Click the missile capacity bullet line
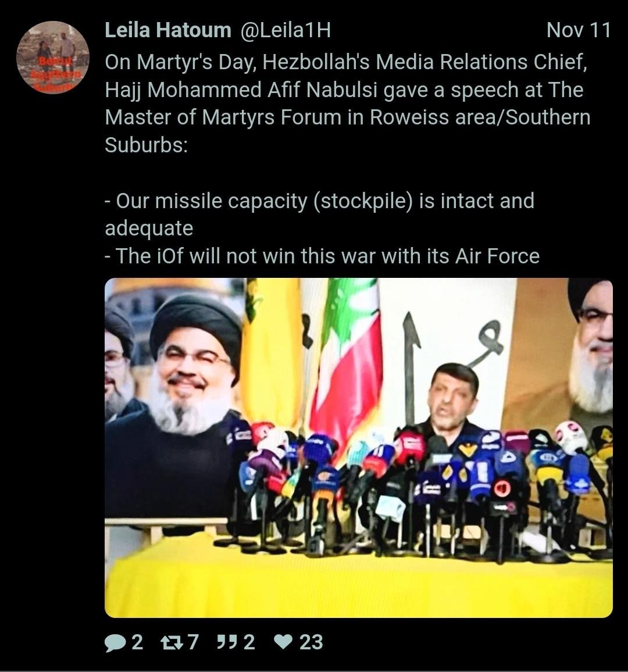The image size is (628, 672). pyautogui.click(x=320, y=215)
